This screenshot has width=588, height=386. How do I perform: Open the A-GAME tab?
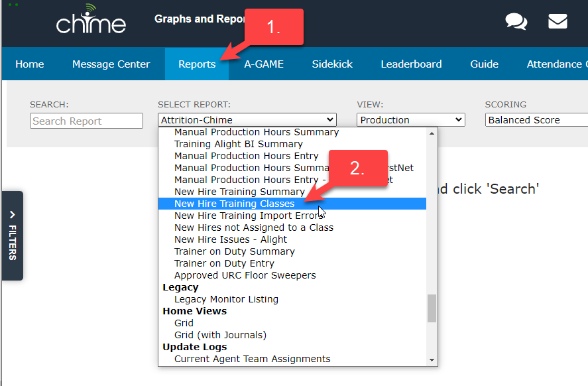click(264, 64)
